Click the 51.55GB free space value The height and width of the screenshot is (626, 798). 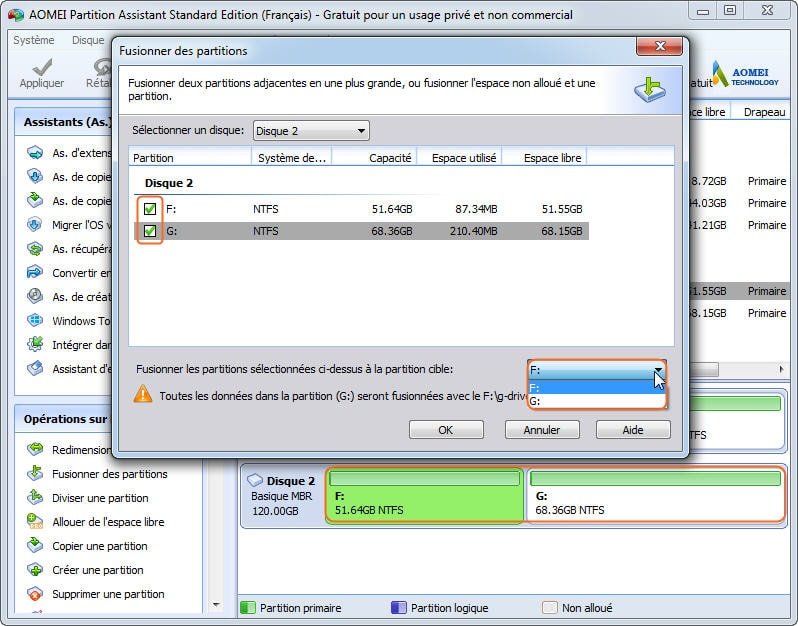click(562, 209)
